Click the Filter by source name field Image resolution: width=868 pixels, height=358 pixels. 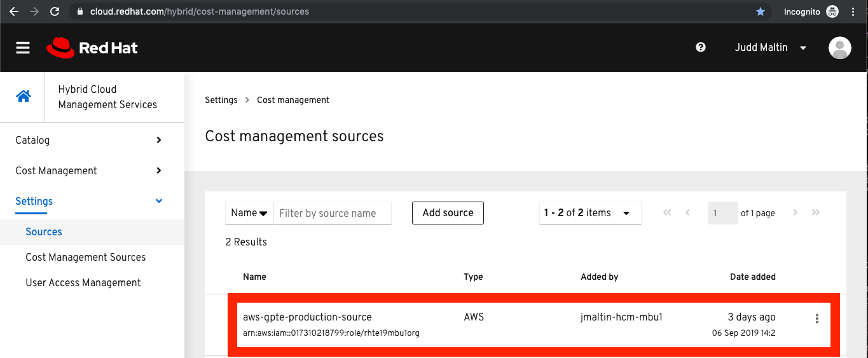(332, 213)
